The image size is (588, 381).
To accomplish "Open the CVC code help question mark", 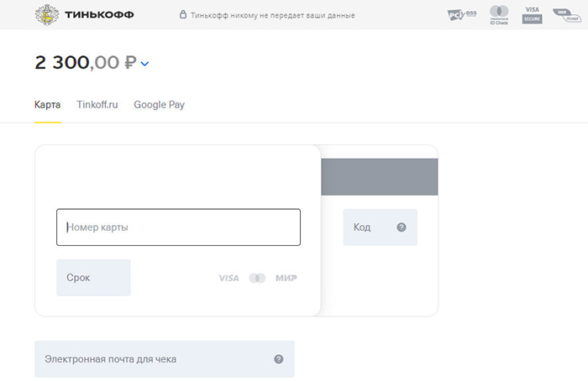I will pos(402,227).
